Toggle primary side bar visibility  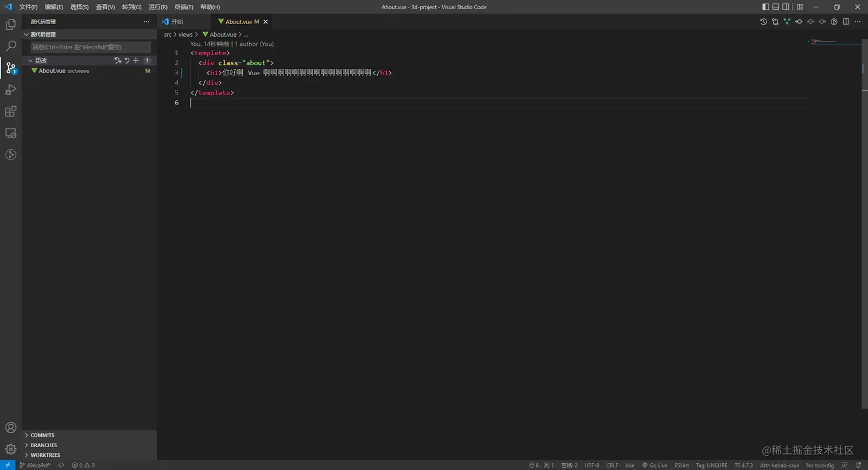click(x=765, y=7)
